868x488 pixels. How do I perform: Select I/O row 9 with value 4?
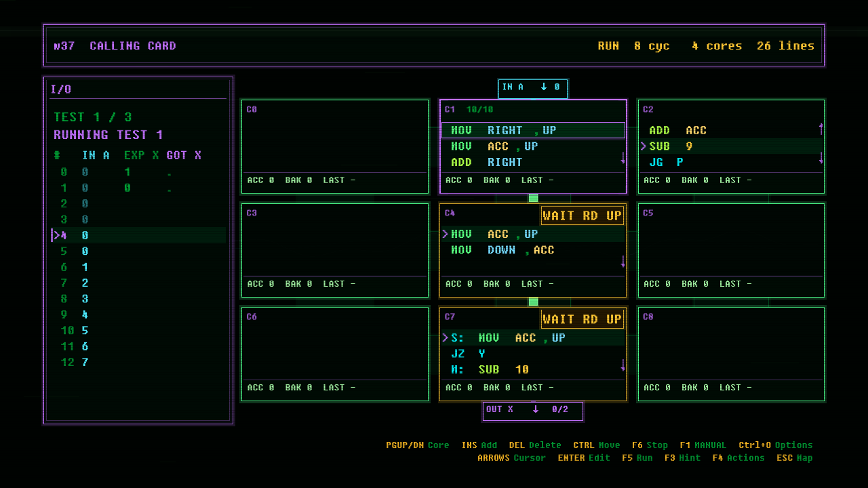coord(138,314)
